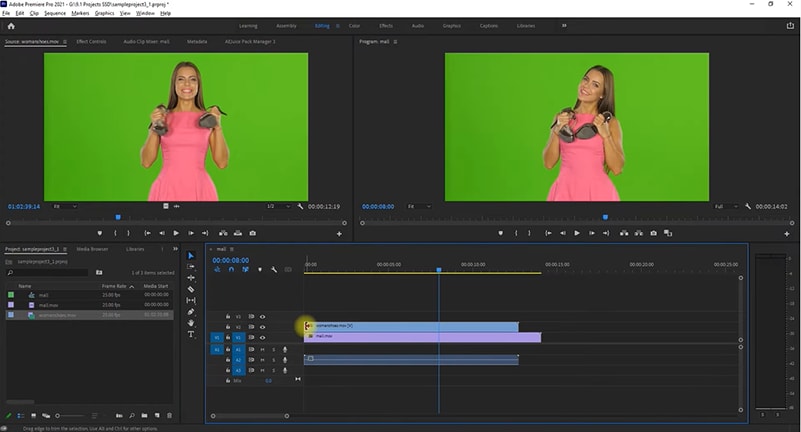Play the Program monitor video
Viewport: 801px width, 432px height.
click(x=577, y=233)
